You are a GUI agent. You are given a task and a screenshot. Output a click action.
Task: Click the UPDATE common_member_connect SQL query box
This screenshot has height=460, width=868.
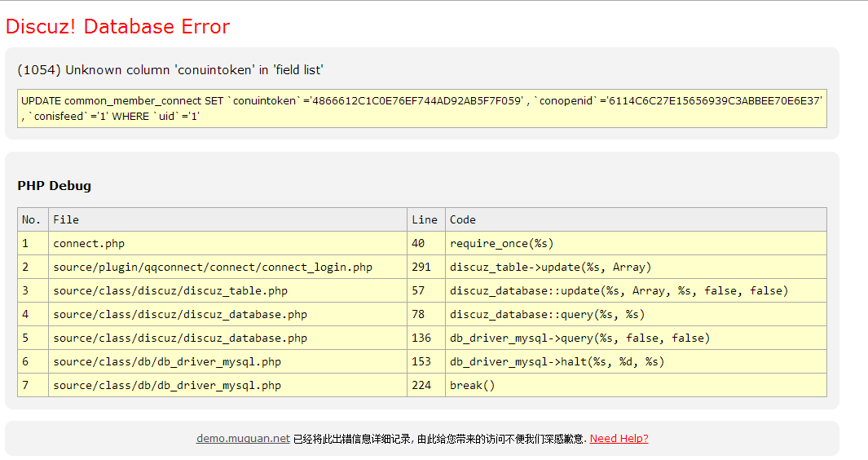pyautogui.click(x=421, y=108)
